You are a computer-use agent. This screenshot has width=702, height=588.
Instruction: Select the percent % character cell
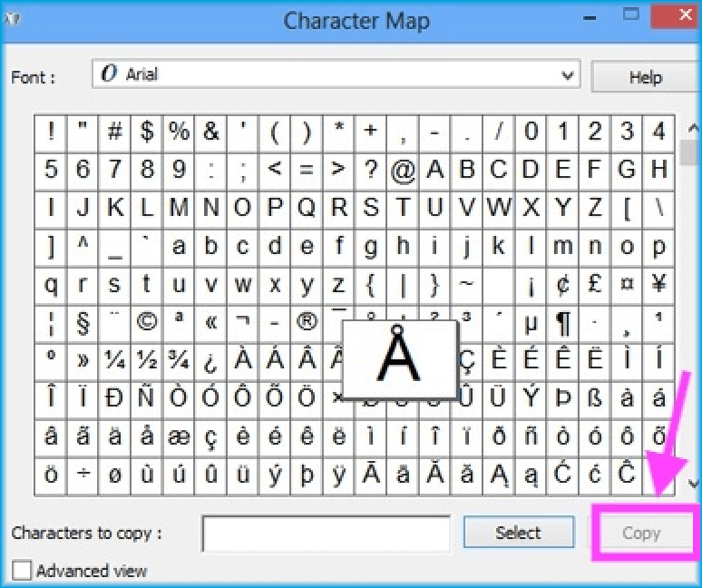[179, 132]
